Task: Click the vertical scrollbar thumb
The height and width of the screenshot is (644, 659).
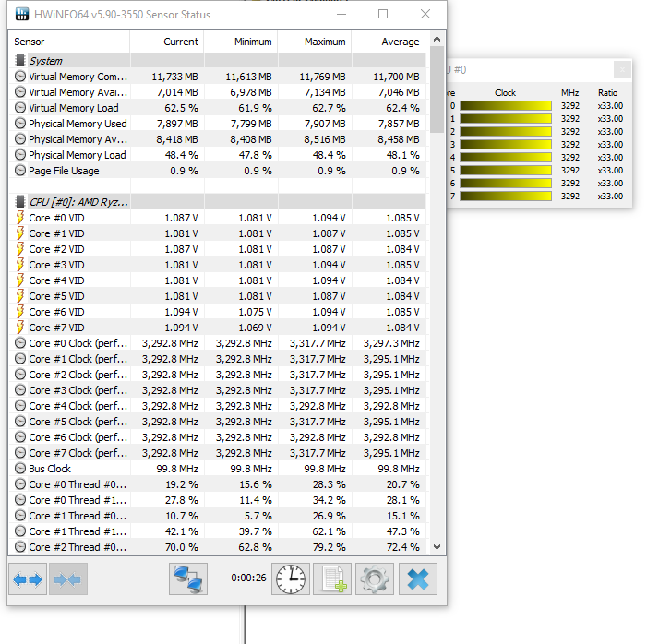Action: tap(437, 89)
